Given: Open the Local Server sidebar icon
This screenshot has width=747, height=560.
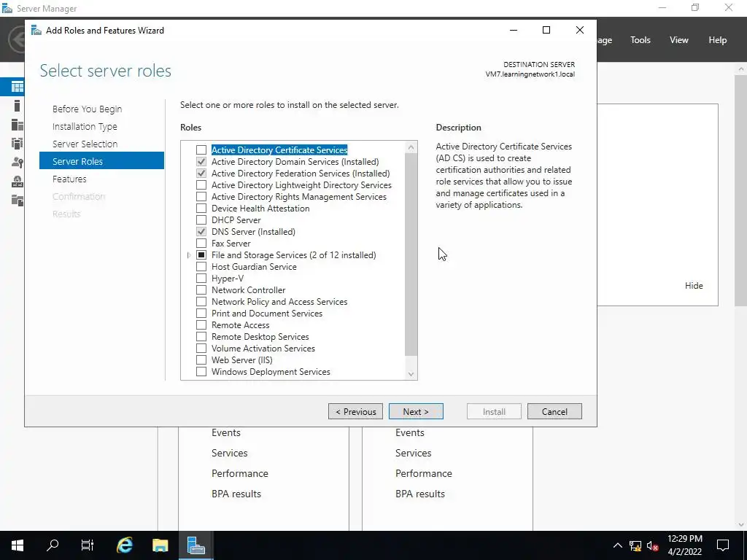Looking at the screenshot, I should [18, 106].
